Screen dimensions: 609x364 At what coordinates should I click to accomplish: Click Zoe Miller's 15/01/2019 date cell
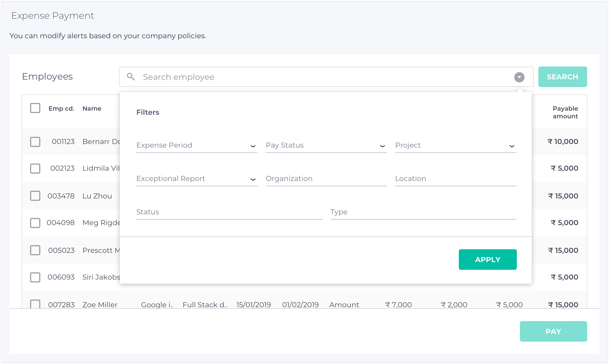click(x=254, y=305)
